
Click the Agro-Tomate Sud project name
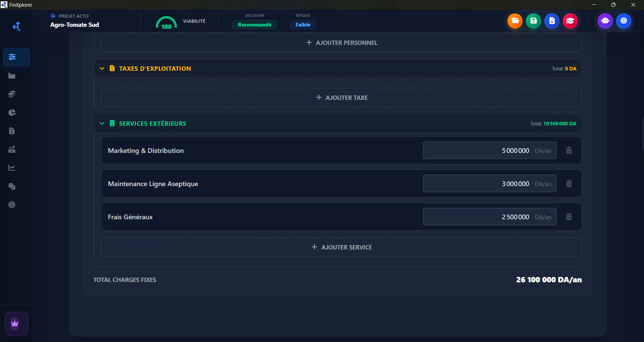(74, 25)
